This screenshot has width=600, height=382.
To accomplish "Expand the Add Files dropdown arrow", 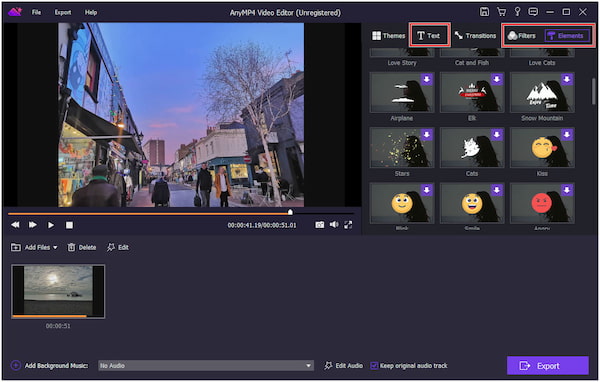I will (55, 248).
